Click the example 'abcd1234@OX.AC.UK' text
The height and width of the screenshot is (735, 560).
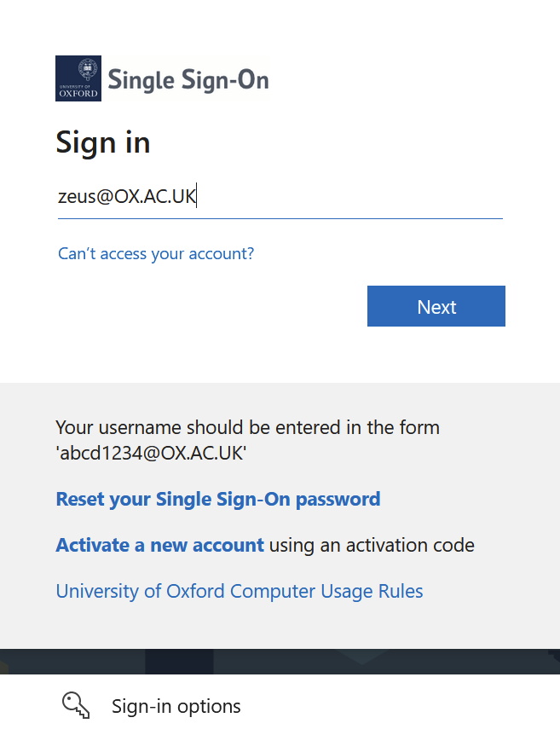(x=151, y=454)
